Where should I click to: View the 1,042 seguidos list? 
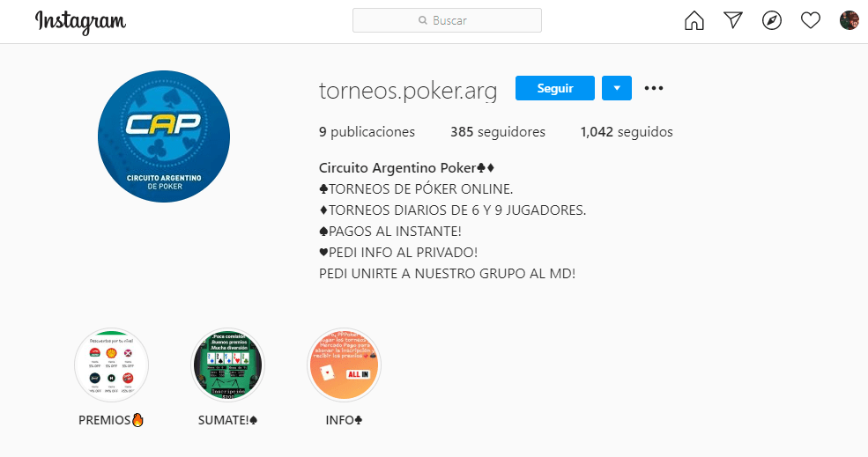[x=627, y=132]
